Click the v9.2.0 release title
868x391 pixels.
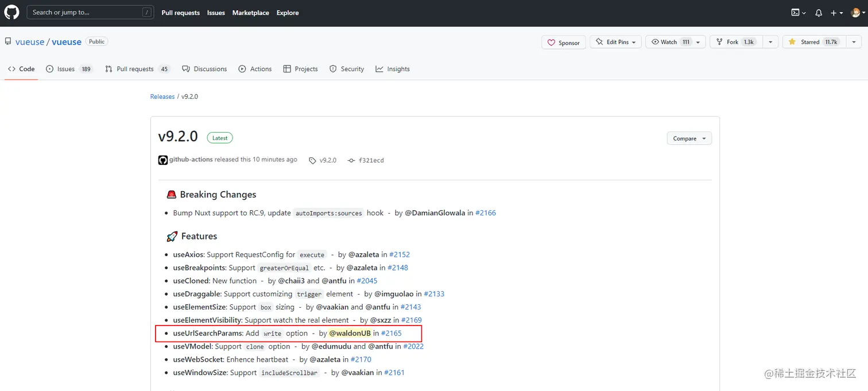178,136
